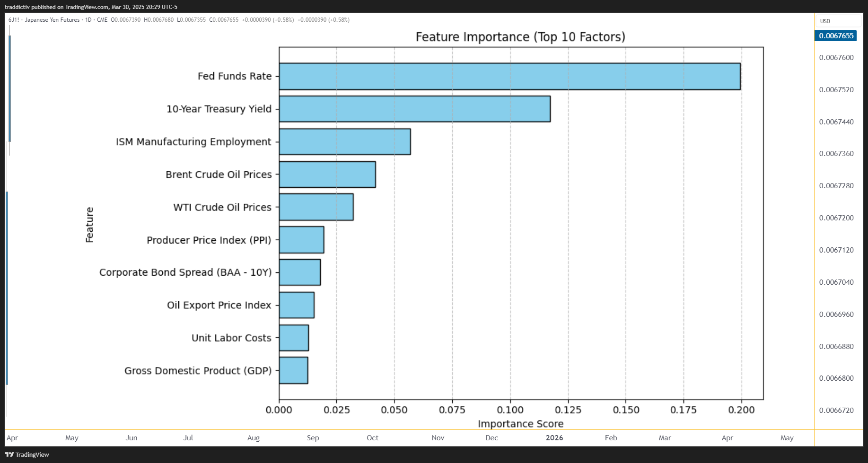This screenshot has height=463, width=868.
Task: Click the 0.100 x-axis tick value
Action: 510,410
